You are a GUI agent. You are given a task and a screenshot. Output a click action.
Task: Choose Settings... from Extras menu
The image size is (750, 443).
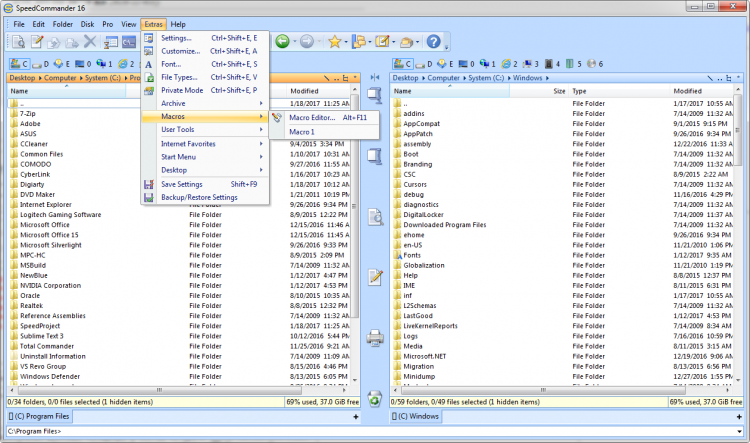pyautogui.click(x=205, y=38)
